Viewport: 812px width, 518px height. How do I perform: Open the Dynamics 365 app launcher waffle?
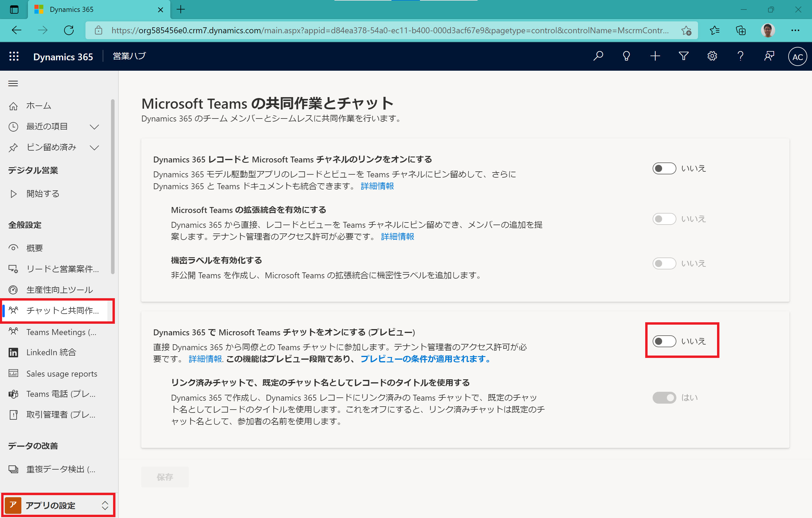pyautogui.click(x=14, y=56)
